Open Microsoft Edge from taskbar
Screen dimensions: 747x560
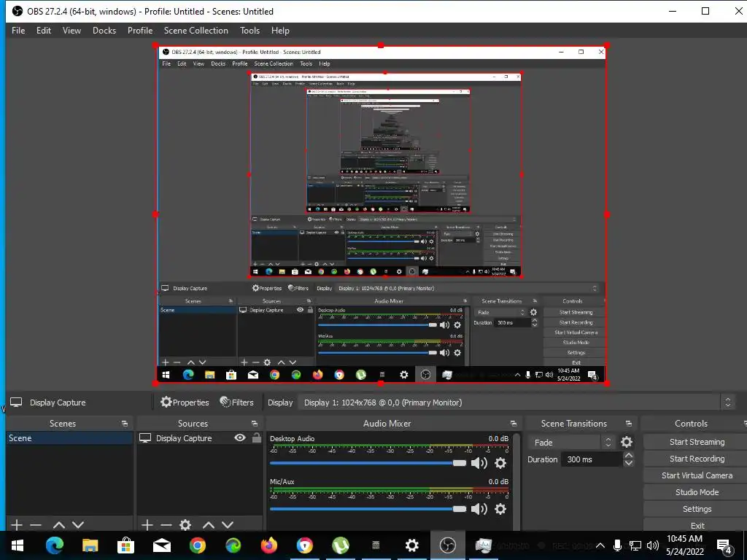point(54,545)
